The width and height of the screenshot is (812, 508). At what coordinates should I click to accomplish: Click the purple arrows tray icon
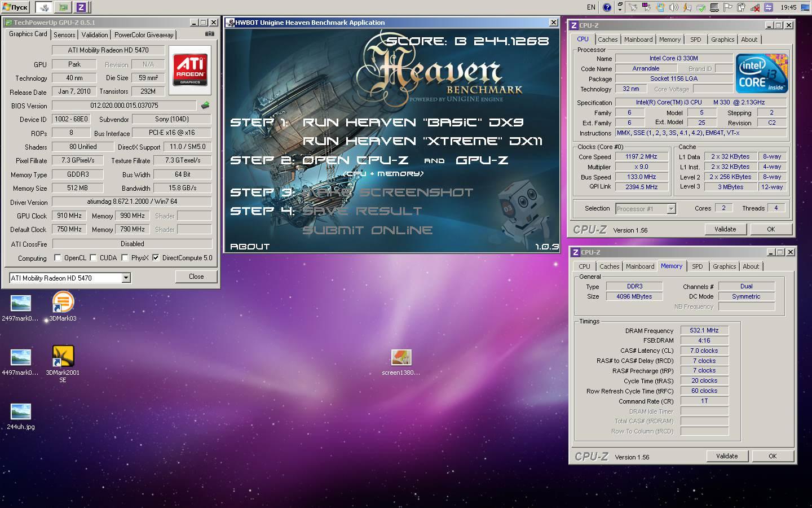coord(768,7)
